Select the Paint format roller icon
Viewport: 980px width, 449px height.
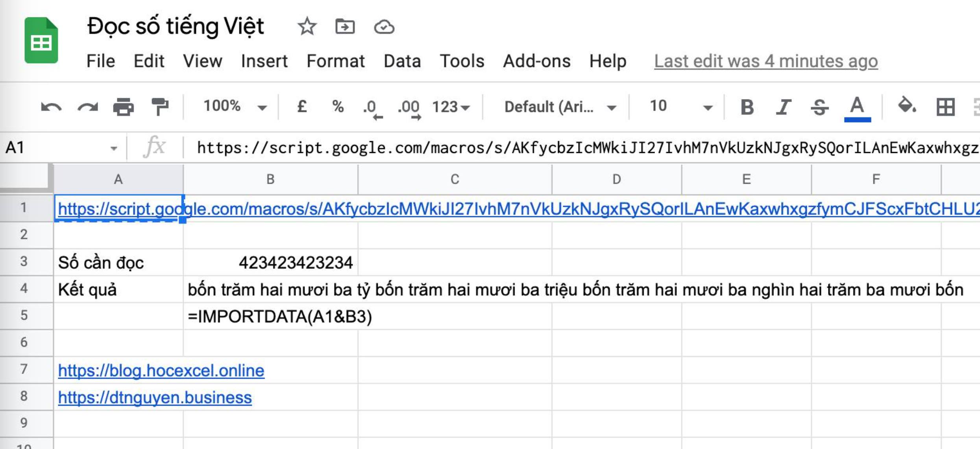[160, 107]
